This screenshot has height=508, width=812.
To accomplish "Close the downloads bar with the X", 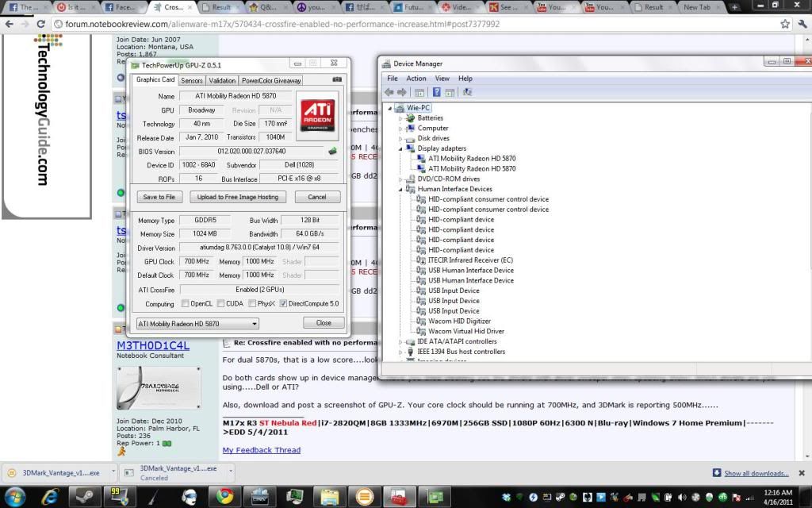I will pyautogui.click(x=802, y=473).
